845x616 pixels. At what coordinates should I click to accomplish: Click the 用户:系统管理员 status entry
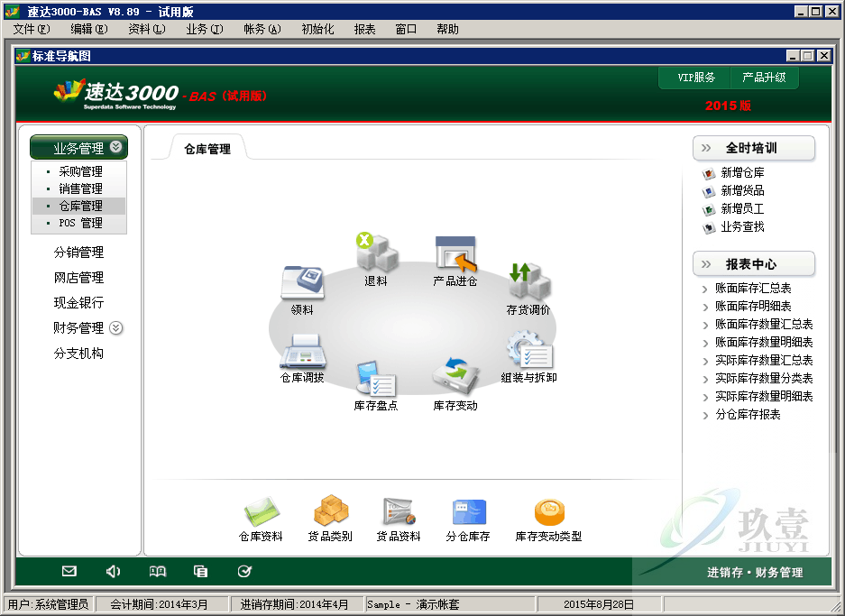(49, 604)
